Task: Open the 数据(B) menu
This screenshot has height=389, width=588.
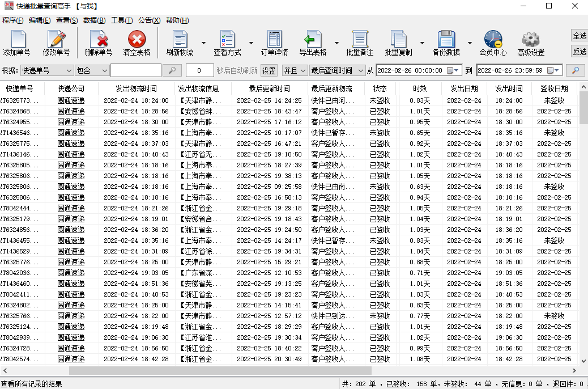Action: pos(94,20)
